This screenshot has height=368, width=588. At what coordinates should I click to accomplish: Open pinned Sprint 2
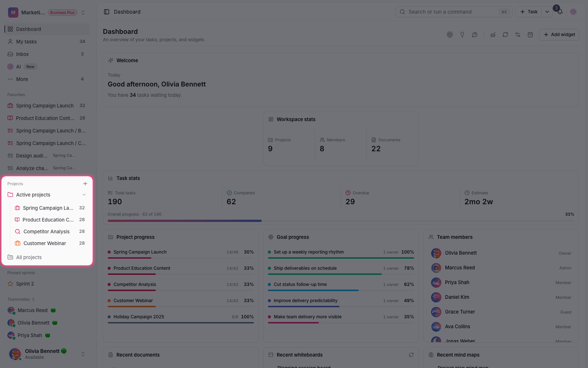(x=47, y=284)
